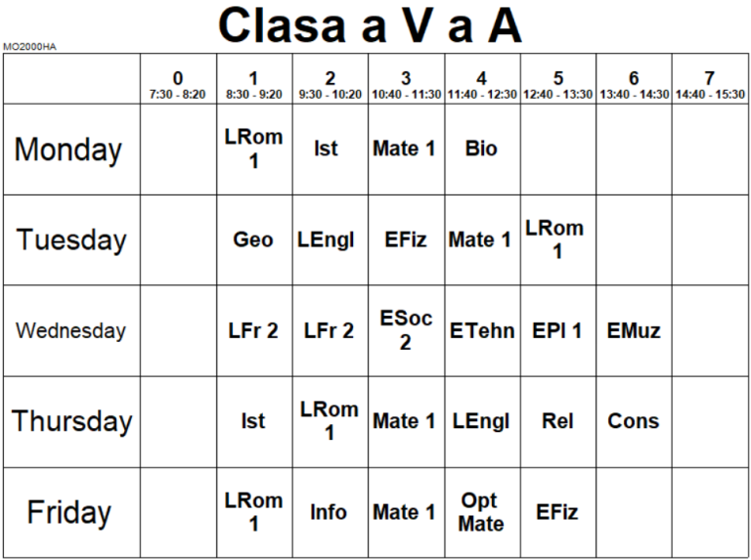Click the ETehn lesson cell

[x=481, y=330]
